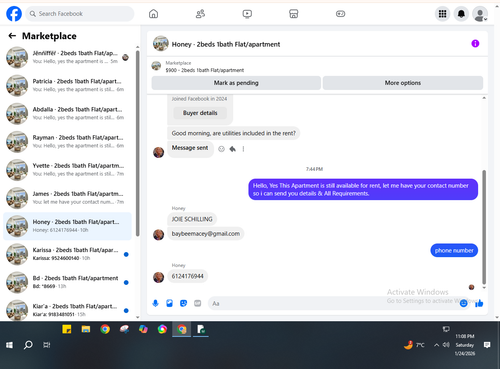Image resolution: width=500 pixels, height=369 pixels.
Task: Click the chat messages scrollbar
Action: point(484,227)
